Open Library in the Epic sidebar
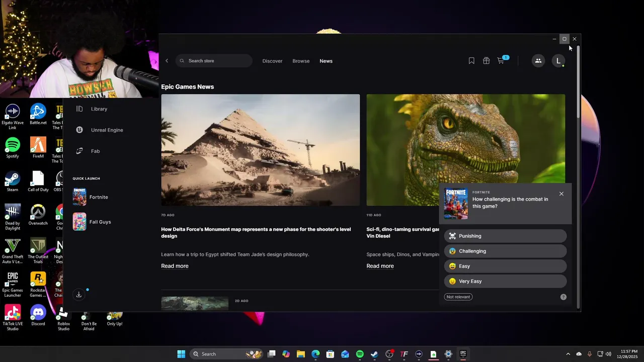This screenshot has width=644, height=362. click(99, 109)
